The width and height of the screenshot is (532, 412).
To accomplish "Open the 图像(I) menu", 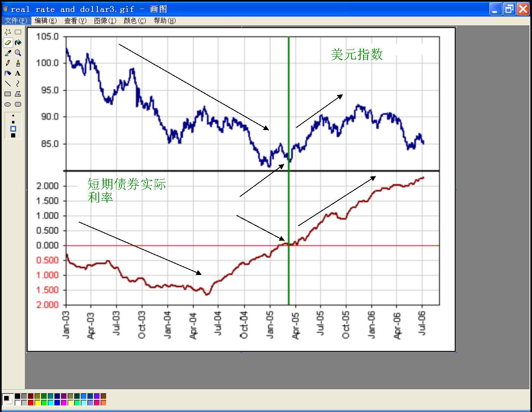I will 105,21.
